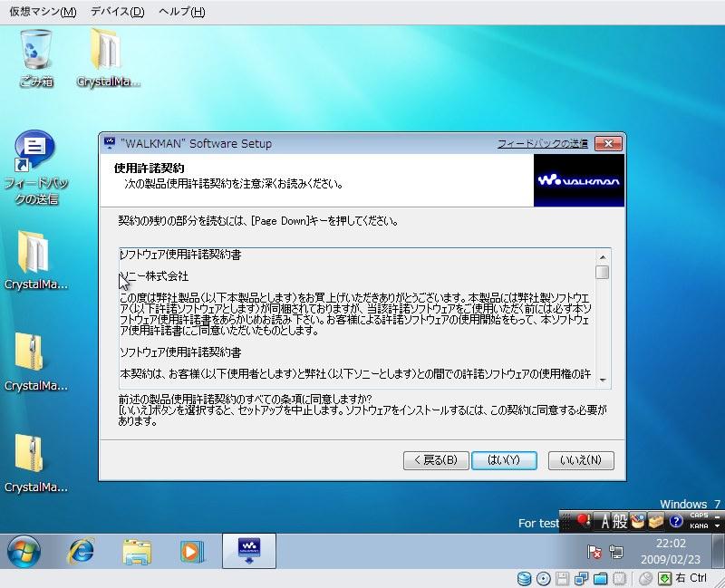725x588 pixels.
Task: Minimize the language bar with its dash button
Action: pos(718,516)
